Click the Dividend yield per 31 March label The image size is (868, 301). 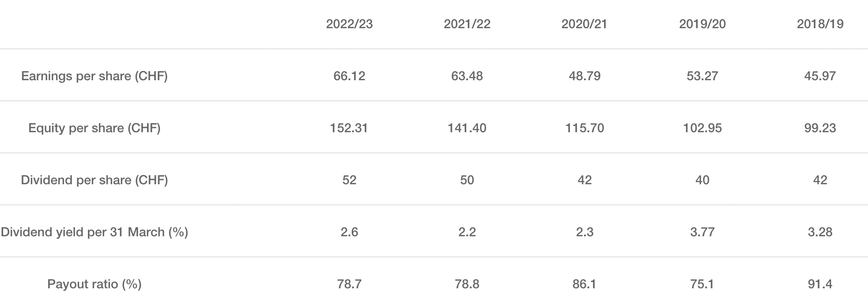(x=94, y=232)
